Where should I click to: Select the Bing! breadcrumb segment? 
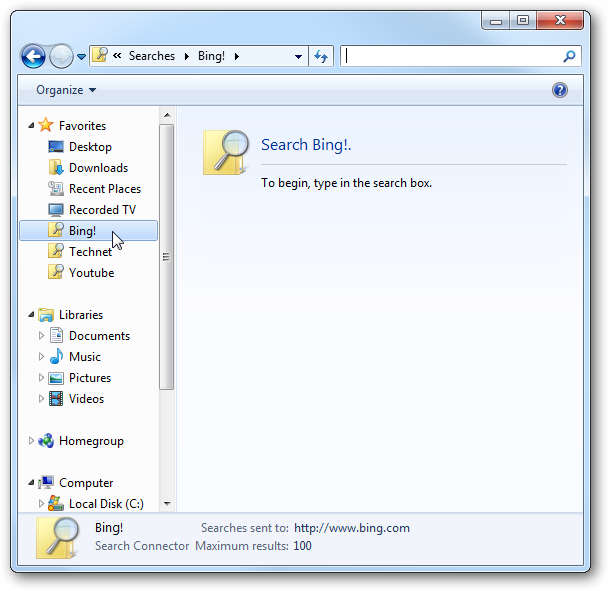click(x=211, y=56)
